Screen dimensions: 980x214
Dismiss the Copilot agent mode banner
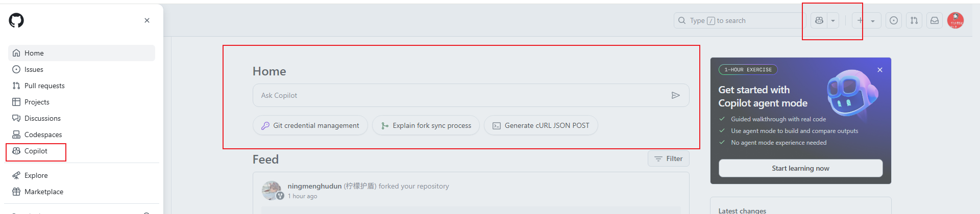click(x=880, y=70)
